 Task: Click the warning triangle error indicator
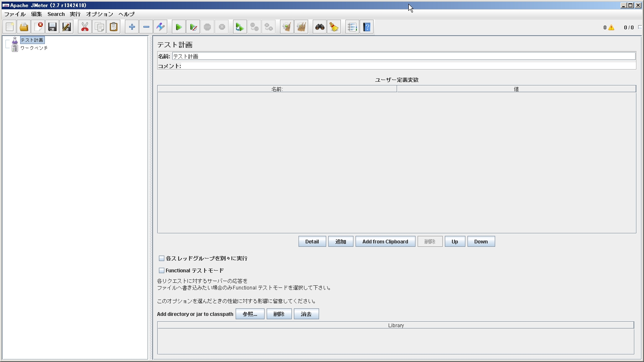point(611,28)
